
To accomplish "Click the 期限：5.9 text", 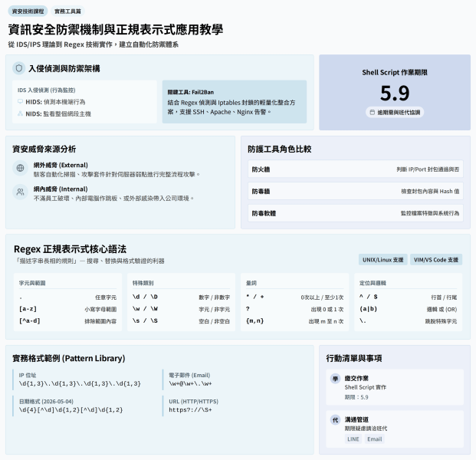I will tap(356, 397).
